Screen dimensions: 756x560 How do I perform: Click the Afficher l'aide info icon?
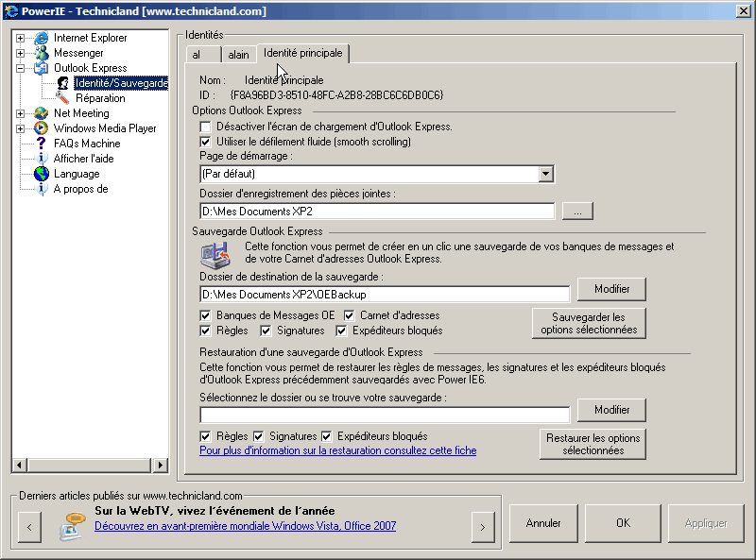(x=41, y=159)
